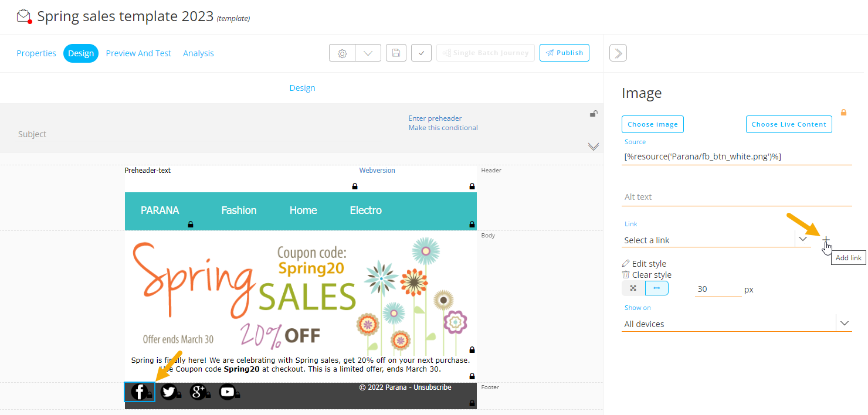This screenshot has height=415, width=868.
Task: Click Edit style with pencil icon
Action: click(644, 264)
